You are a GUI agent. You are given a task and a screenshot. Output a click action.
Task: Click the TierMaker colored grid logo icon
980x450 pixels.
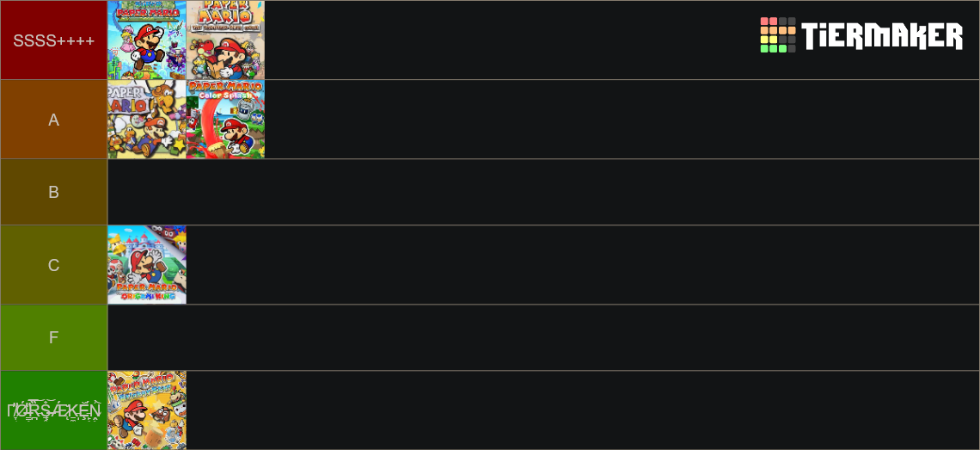pyautogui.click(x=777, y=35)
